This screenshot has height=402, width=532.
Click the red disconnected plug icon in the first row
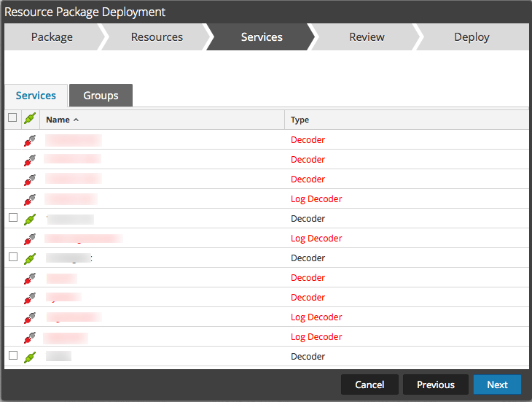[x=30, y=140]
